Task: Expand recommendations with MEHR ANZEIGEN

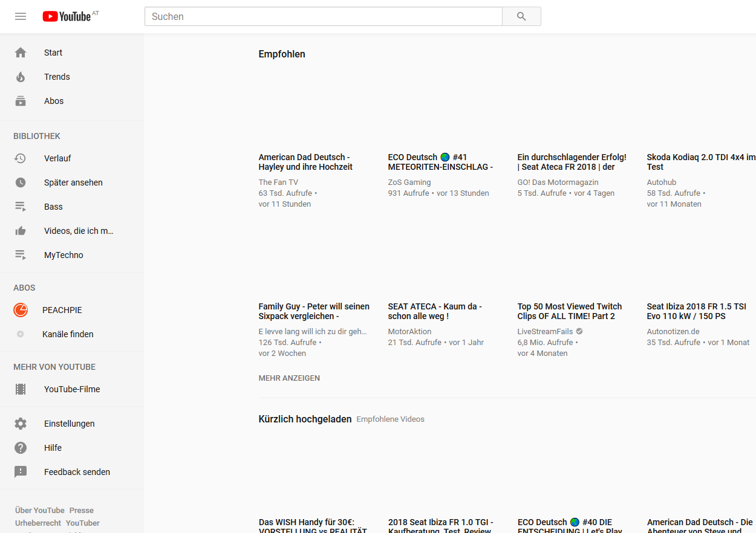Action: pos(289,378)
